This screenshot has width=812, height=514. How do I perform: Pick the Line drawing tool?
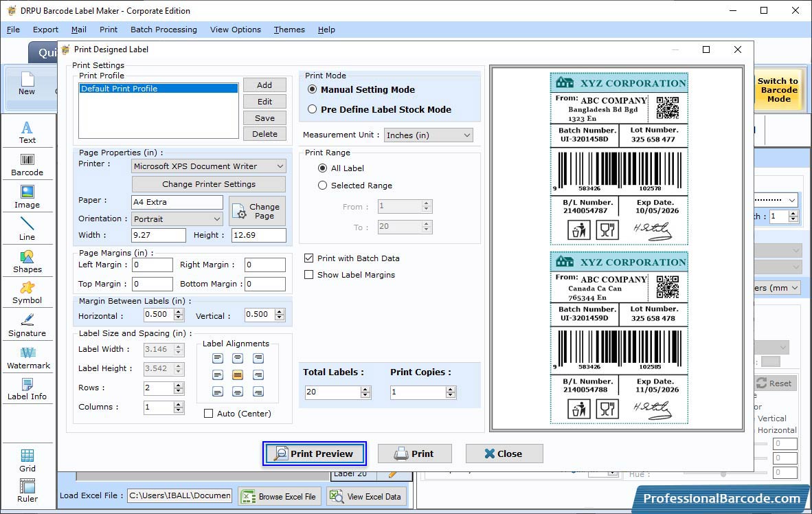pyautogui.click(x=27, y=229)
